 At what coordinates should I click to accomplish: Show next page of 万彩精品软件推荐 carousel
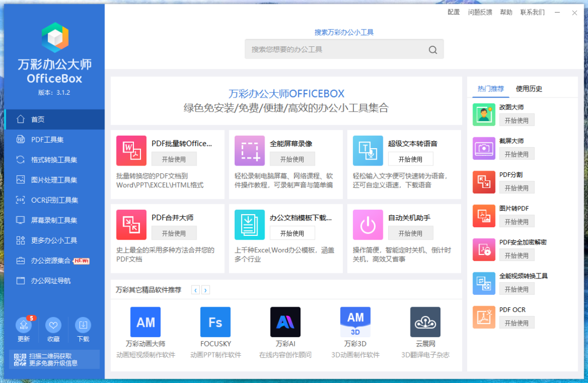206,290
